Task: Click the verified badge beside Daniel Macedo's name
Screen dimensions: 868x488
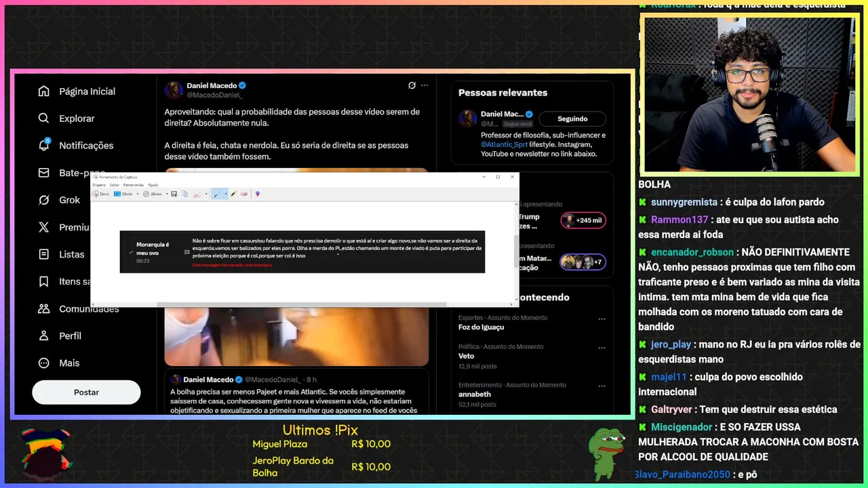Action: tap(243, 85)
